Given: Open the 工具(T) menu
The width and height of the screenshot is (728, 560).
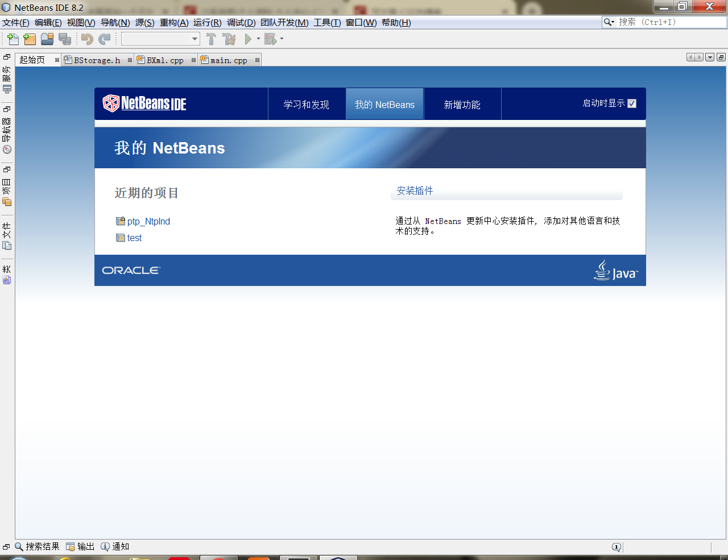Looking at the screenshot, I should (327, 23).
